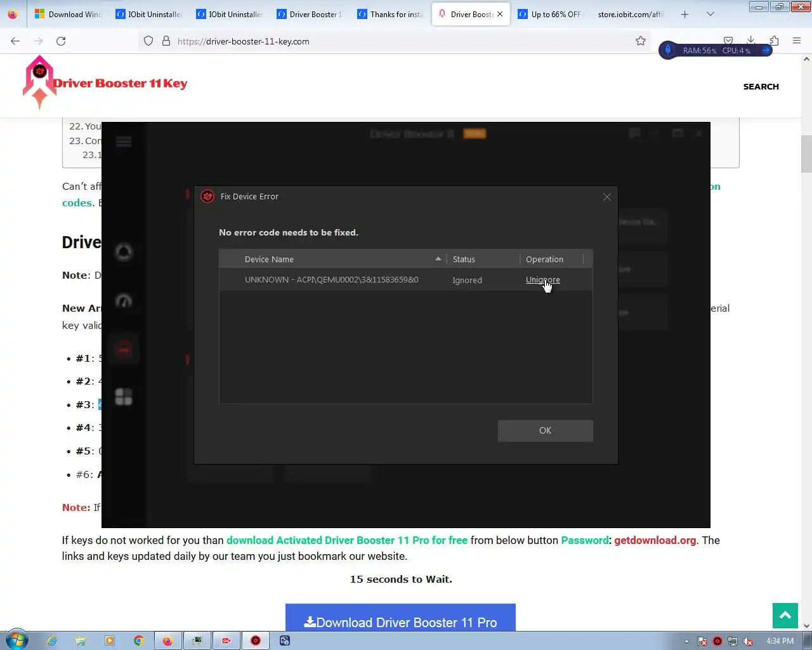Switch to Firefox taskbar button
This screenshot has height=650, width=812.
point(167,640)
